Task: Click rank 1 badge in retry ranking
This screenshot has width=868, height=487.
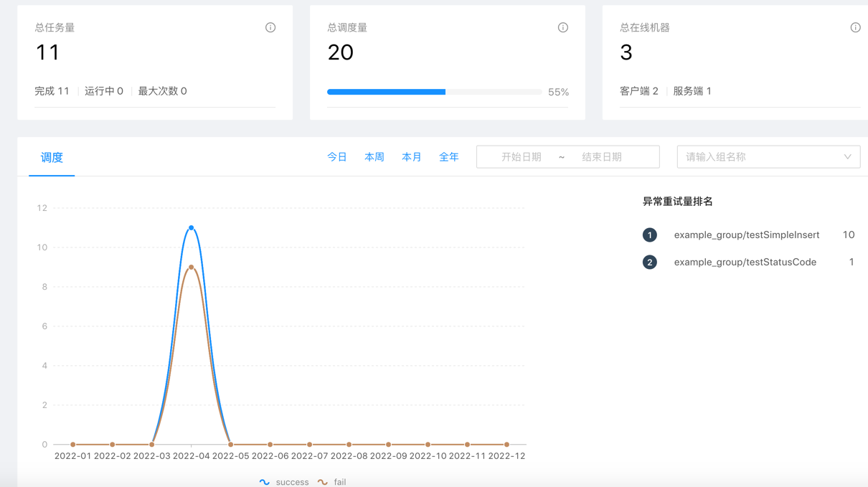Action: [650, 235]
